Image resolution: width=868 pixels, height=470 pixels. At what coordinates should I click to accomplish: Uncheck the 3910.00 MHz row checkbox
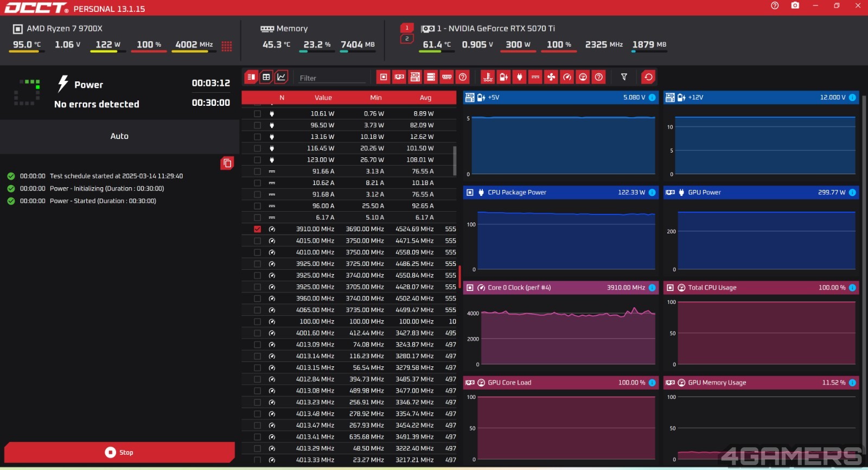pyautogui.click(x=257, y=229)
